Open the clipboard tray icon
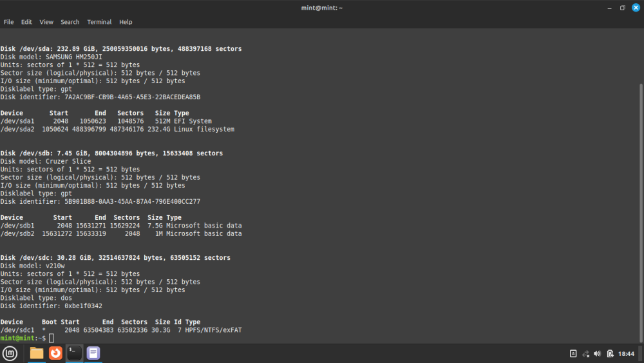Image resolution: width=644 pixels, height=363 pixels. 573,353
